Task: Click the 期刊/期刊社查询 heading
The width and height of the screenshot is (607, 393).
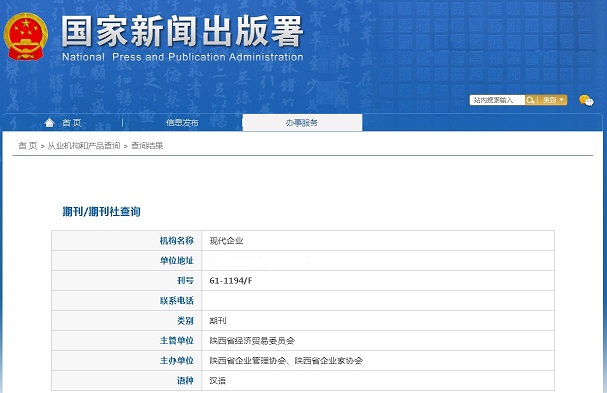Action: [101, 211]
